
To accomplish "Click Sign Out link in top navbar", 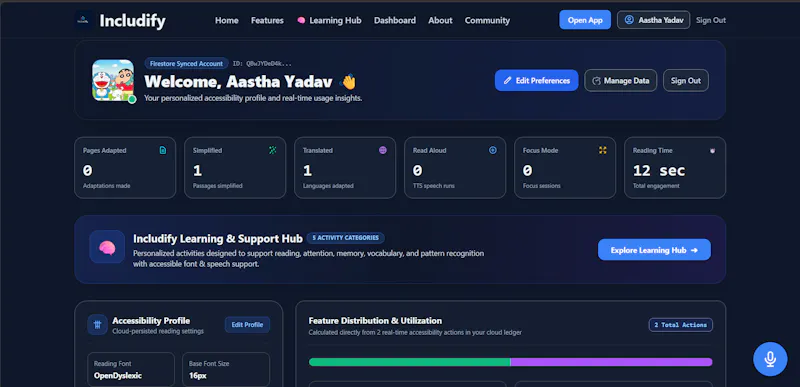I will click(x=711, y=20).
